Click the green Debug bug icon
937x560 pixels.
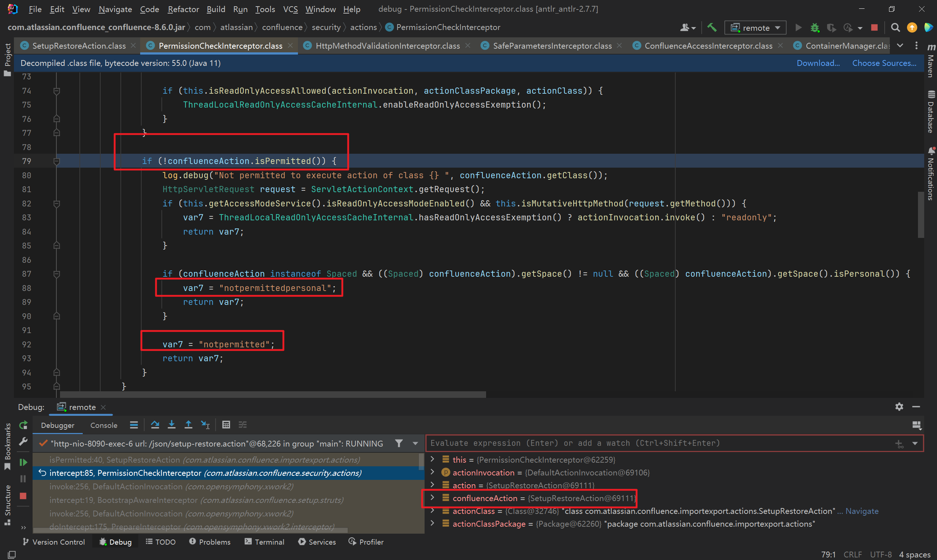coord(815,27)
